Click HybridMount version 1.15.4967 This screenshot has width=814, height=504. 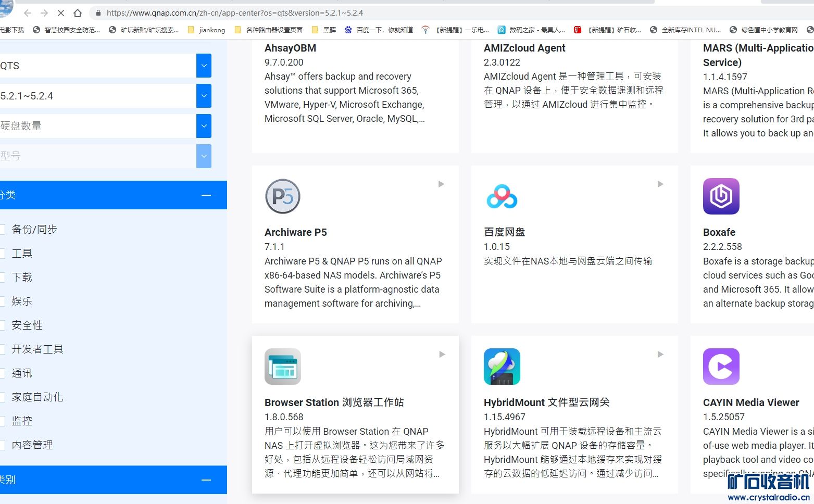click(x=505, y=417)
